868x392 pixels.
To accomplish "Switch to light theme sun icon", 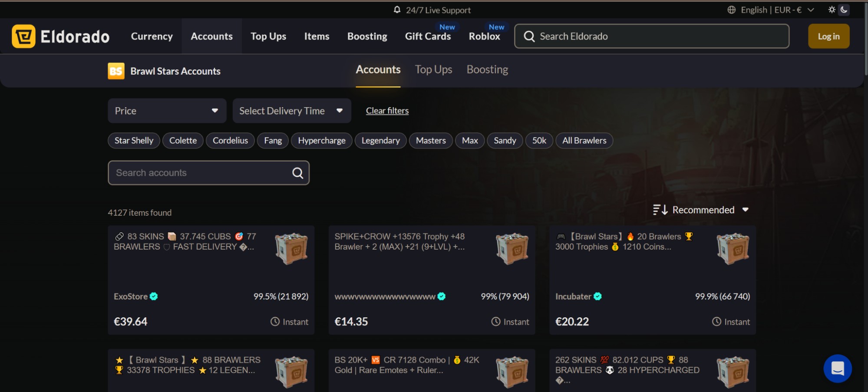I will tap(832, 10).
